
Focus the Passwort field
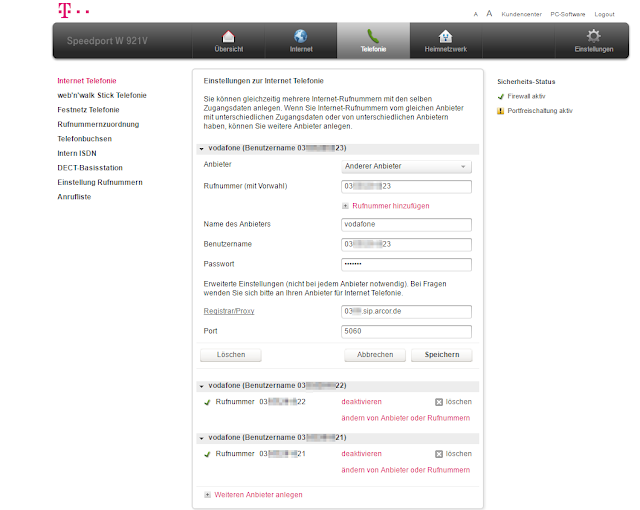pyautogui.click(x=406, y=264)
